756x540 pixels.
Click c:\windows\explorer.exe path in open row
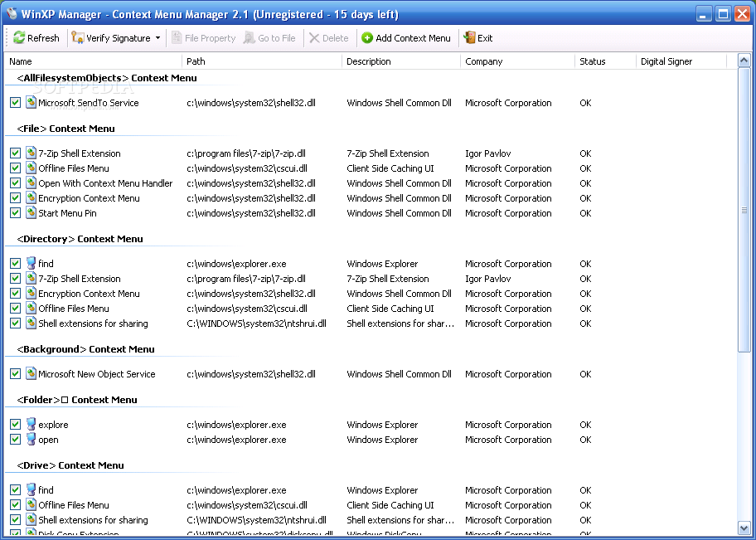(236, 440)
